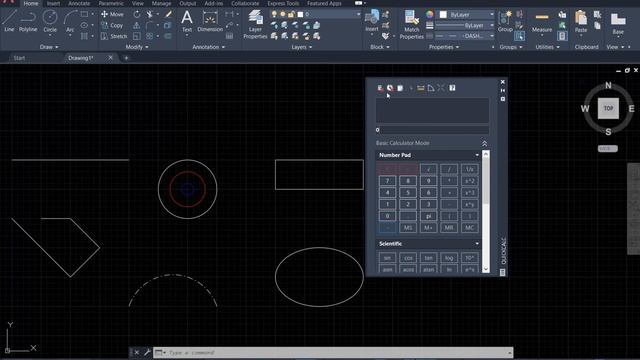This screenshot has width=640, height=360.
Task: Select the Line drawing tool
Action: [9, 21]
